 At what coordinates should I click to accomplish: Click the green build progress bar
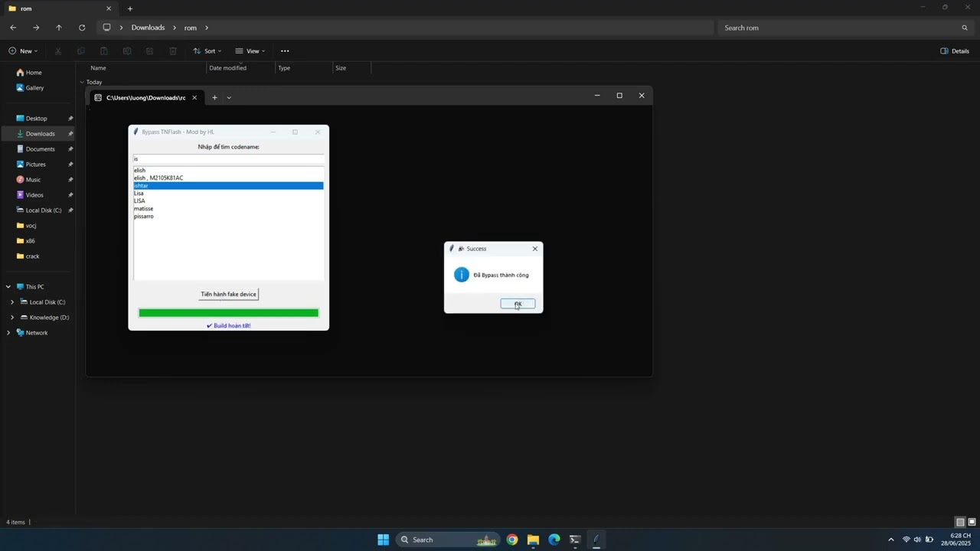[228, 313]
